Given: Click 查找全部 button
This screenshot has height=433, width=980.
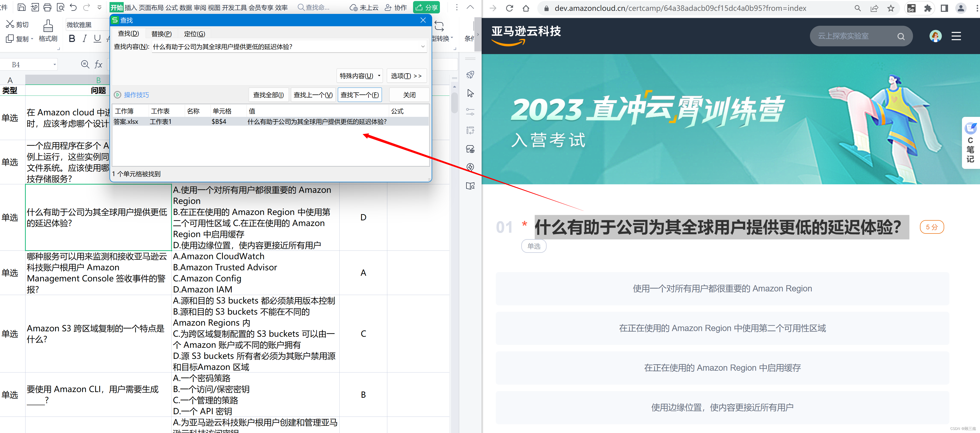Looking at the screenshot, I should tap(268, 95).
